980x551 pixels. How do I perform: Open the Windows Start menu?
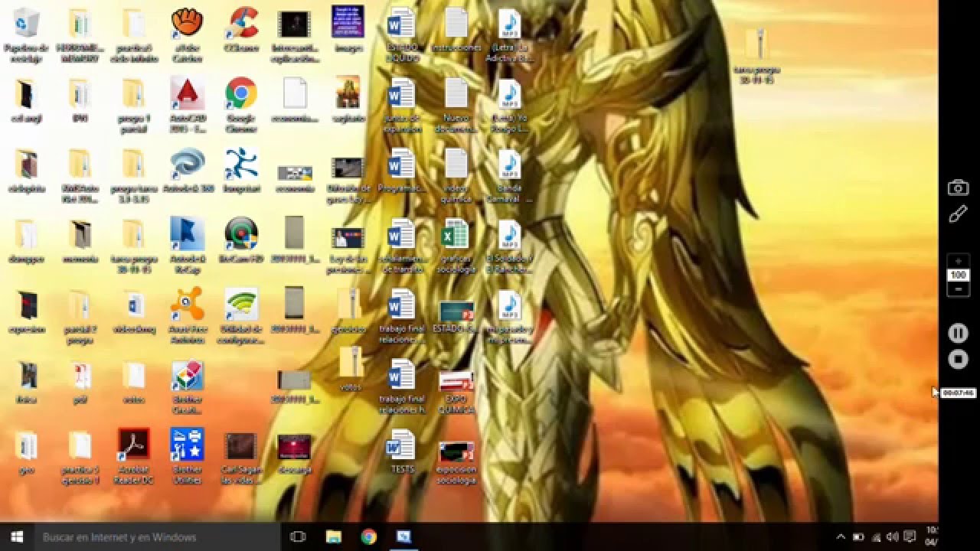tap(17, 536)
